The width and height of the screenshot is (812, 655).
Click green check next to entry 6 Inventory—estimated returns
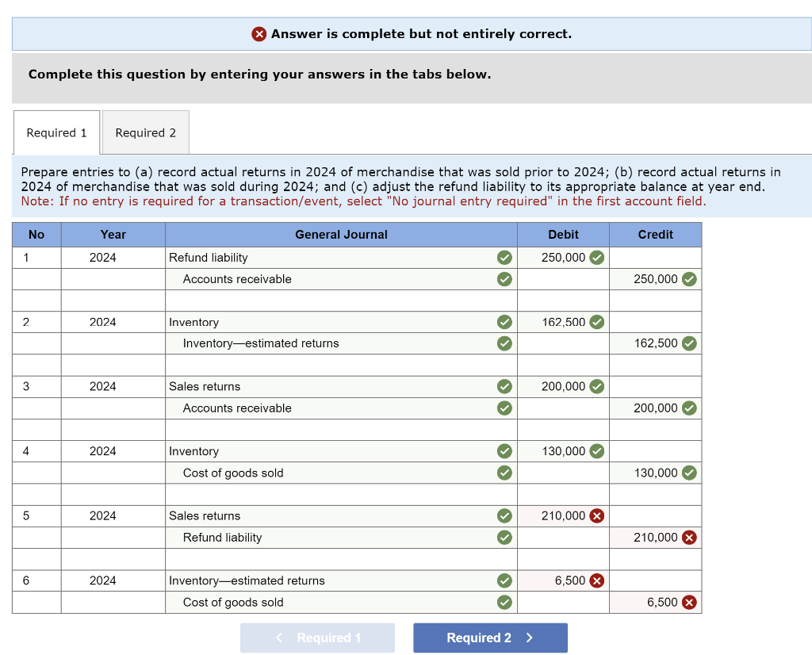point(504,580)
